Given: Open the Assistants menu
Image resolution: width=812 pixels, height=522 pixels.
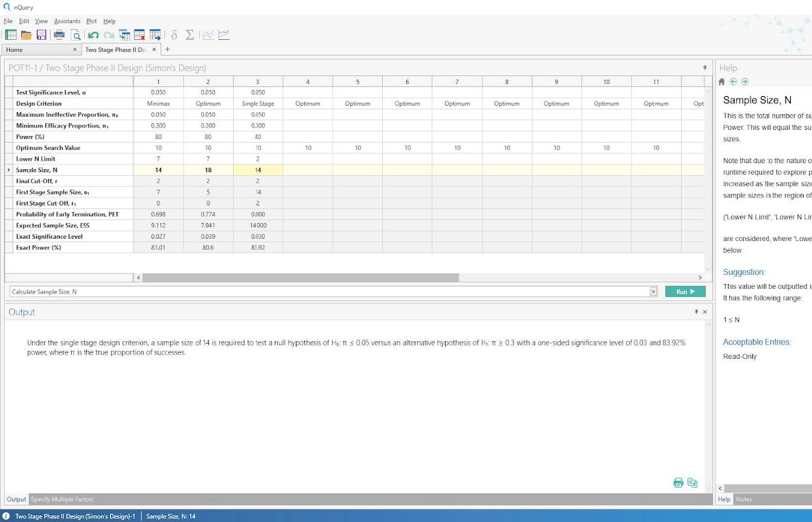Looking at the screenshot, I should 67,21.
